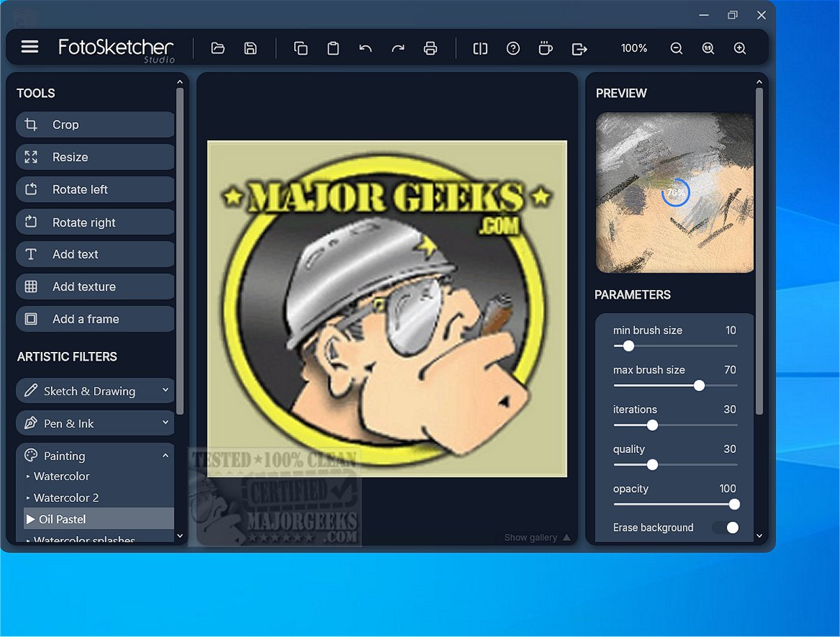Click the iterations slider handle
The height and width of the screenshot is (637, 840).
tap(652, 425)
